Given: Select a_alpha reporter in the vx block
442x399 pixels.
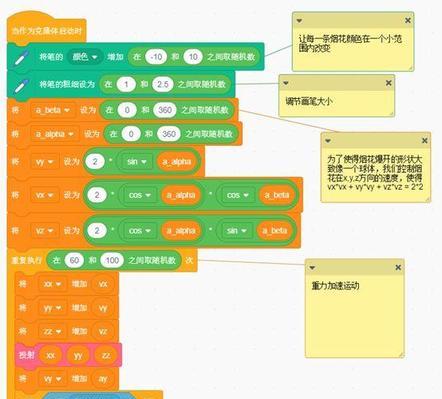Looking at the screenshot, I should click(x=181, y=195).
